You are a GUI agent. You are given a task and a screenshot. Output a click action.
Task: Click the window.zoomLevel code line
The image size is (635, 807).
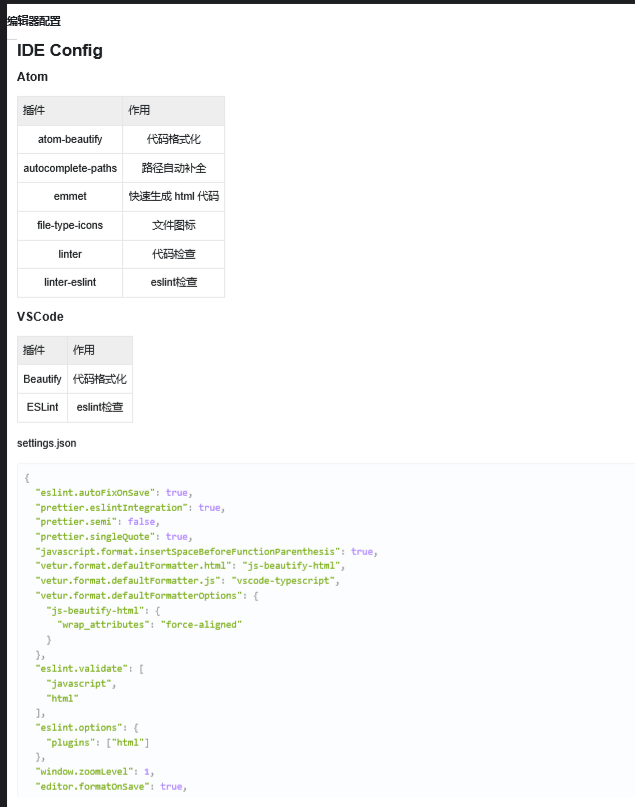95,772
